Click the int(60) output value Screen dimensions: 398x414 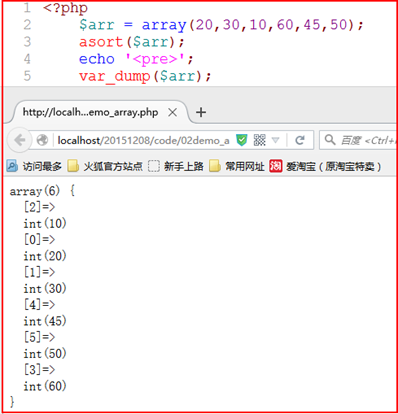(45, 386)
